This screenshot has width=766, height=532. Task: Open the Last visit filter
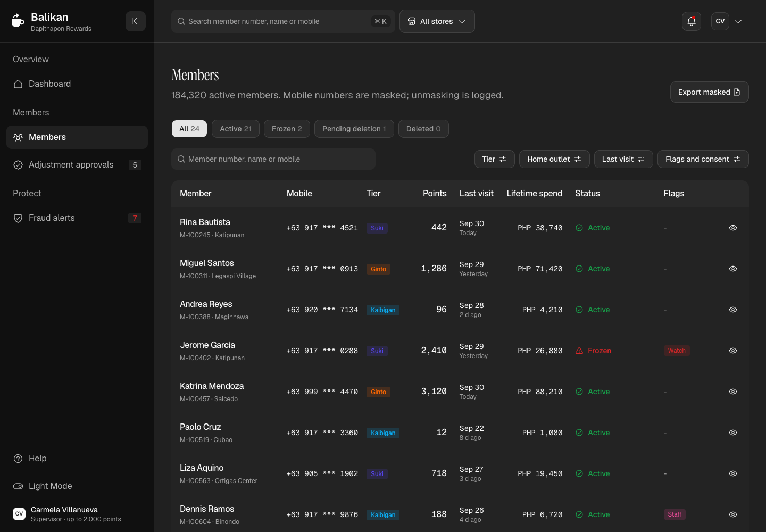623,159
